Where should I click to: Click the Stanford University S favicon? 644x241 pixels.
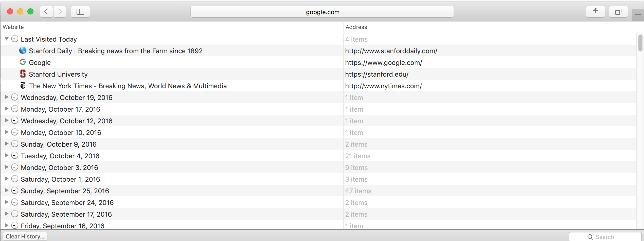click(23, 74)
